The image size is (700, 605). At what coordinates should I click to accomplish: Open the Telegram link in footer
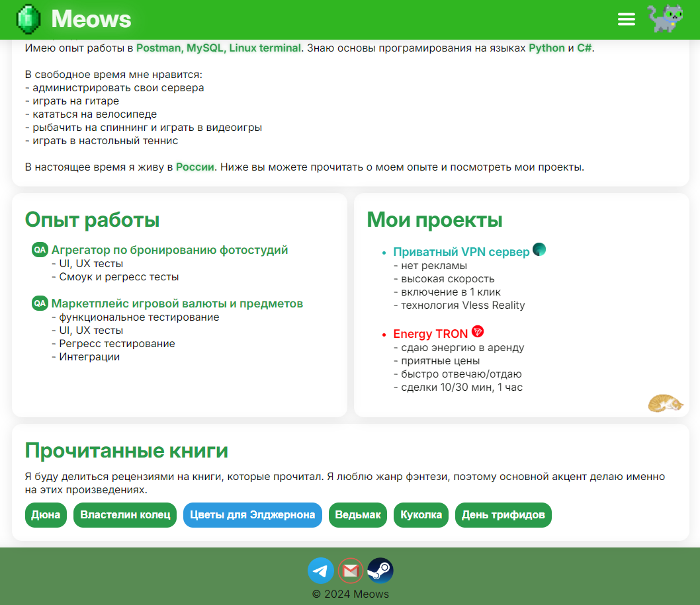(321, 571)
